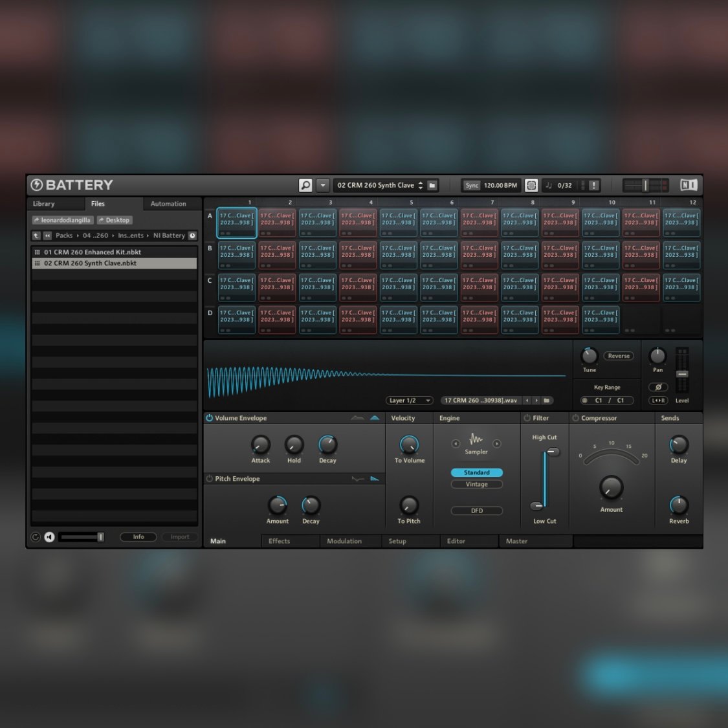The height and width of the screenshot is (728, 728).
Task: Go to Desktop location shortcut
Action: pyautogui.click(x=114, y=220)
